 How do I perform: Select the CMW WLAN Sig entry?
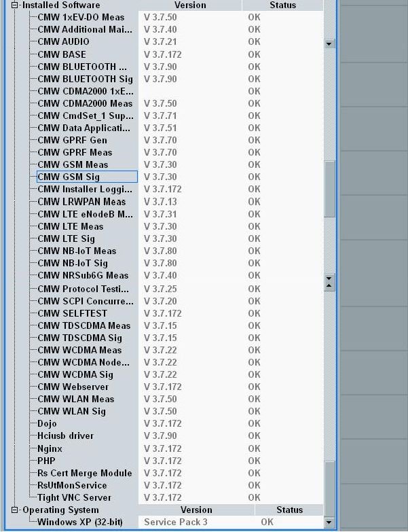click(x=71, y=411)
